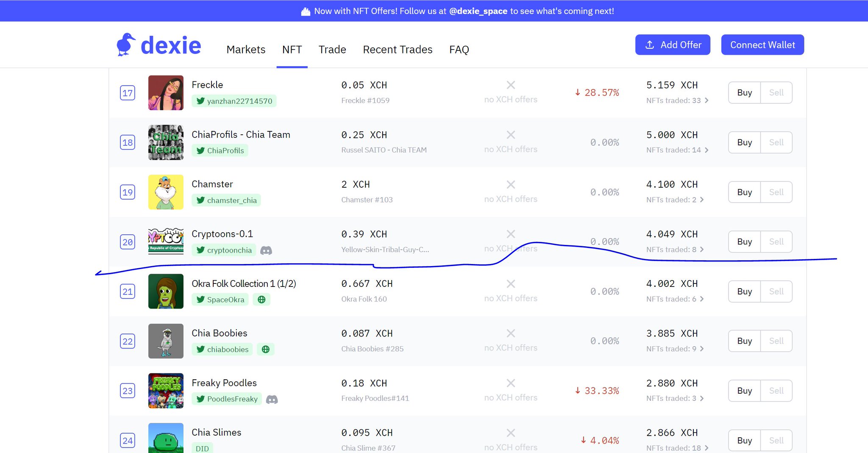The height and width of the screenshot is (453, 868).
Task: Open ChiaProfils Chia Team thumbnail
Action: [166, 142]
